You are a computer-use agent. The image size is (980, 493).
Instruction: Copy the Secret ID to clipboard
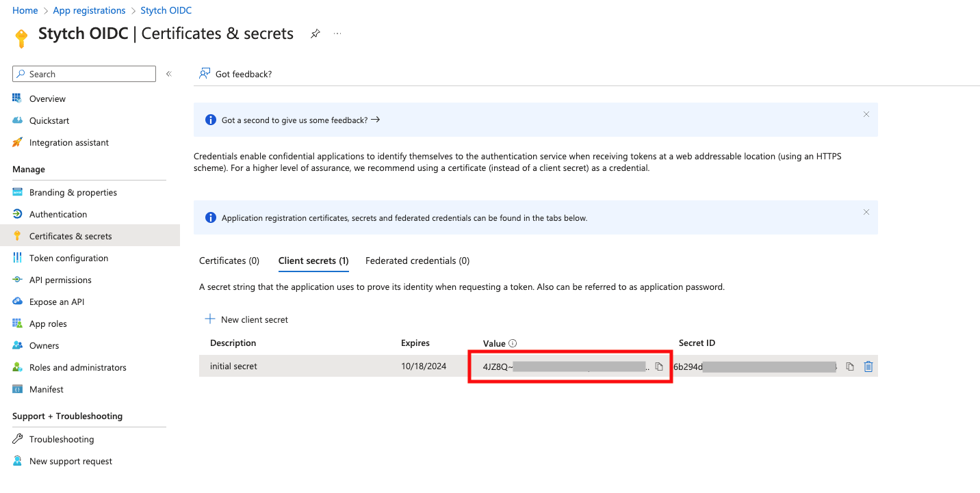850,367
